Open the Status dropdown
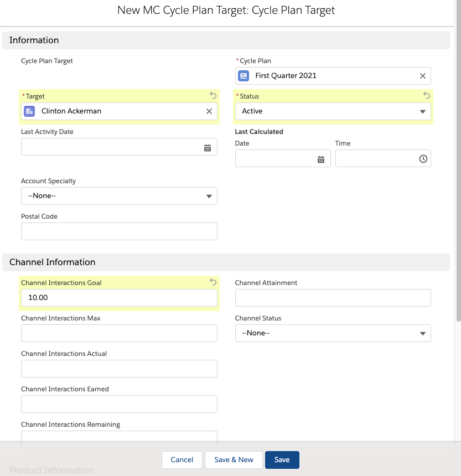The width and height of the screenshot is (461, 476). (333, 111)
